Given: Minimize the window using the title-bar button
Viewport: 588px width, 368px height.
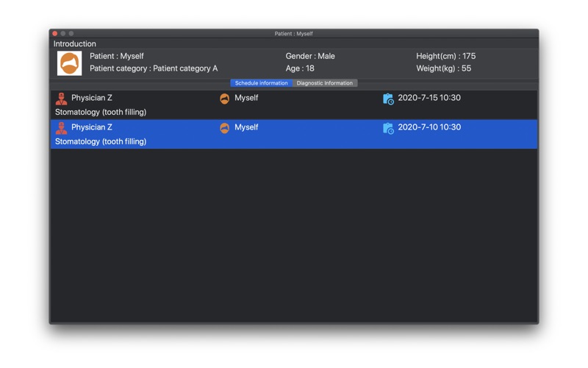Looking at the screenshot, I should click(63, 33).
